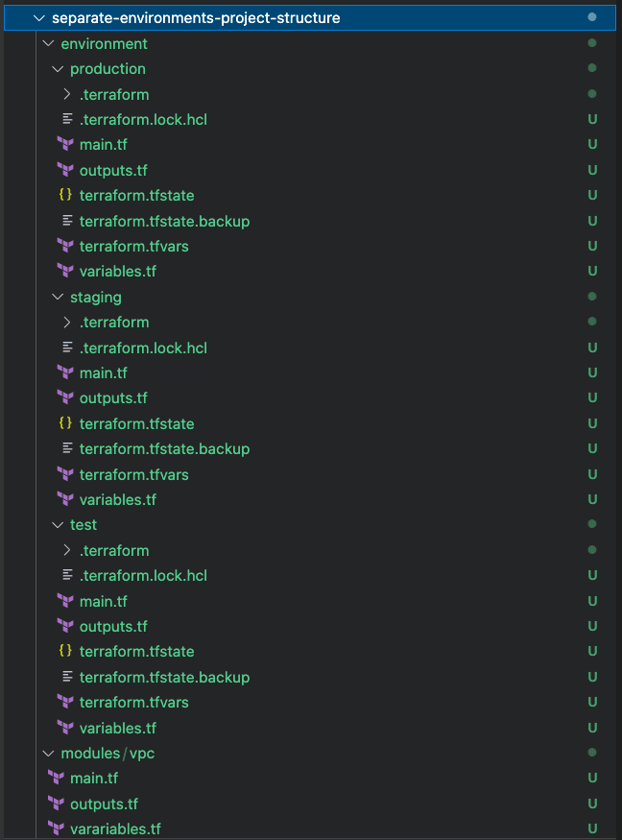Click the file icon of test .terraform.lock.hcl

66,575
